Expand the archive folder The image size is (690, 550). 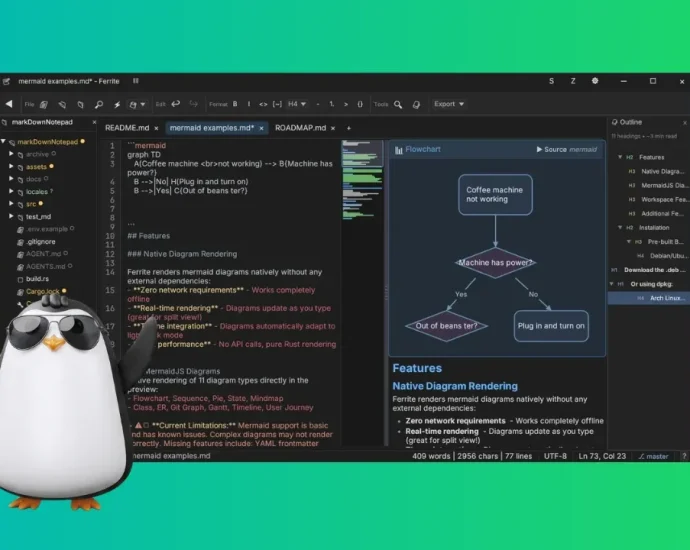point(11,154)
